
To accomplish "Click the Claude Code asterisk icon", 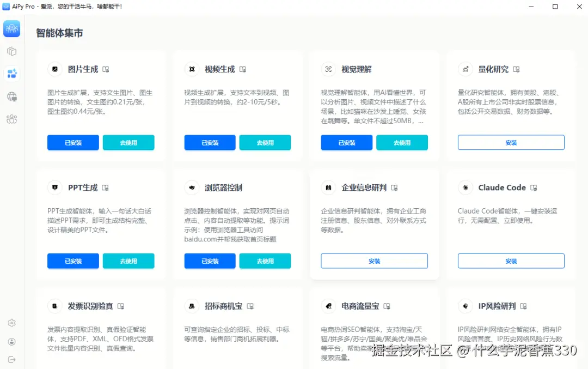I will [x=465, y=187].
